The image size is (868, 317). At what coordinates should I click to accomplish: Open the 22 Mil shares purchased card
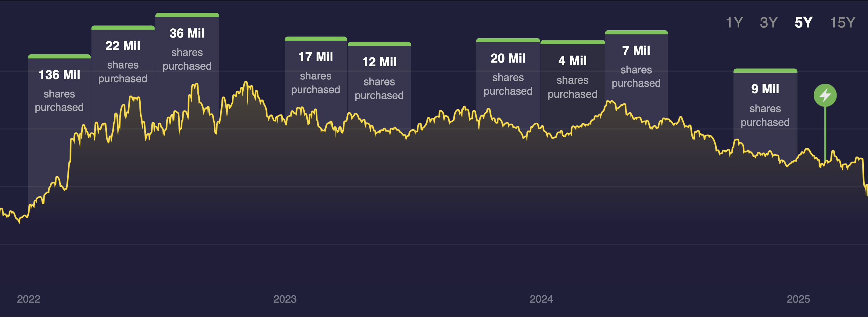pyautogui.click(x=123, y=61)
